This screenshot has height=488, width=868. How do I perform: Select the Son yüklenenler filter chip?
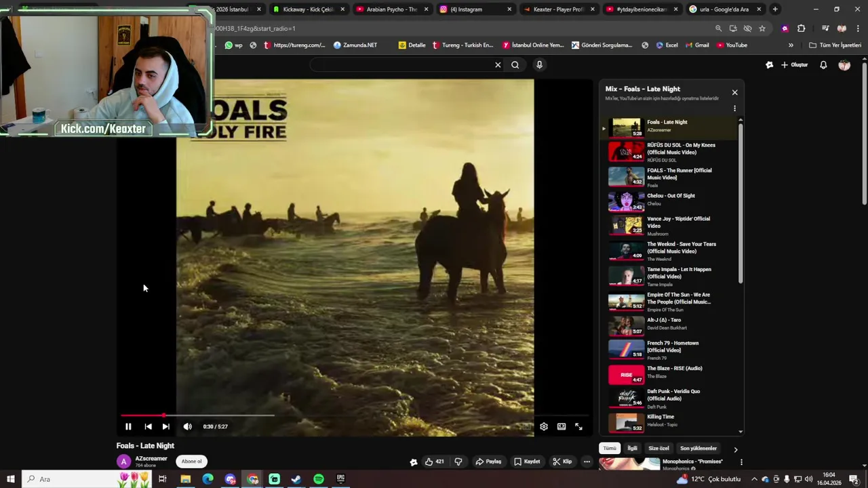click(698, 449)
